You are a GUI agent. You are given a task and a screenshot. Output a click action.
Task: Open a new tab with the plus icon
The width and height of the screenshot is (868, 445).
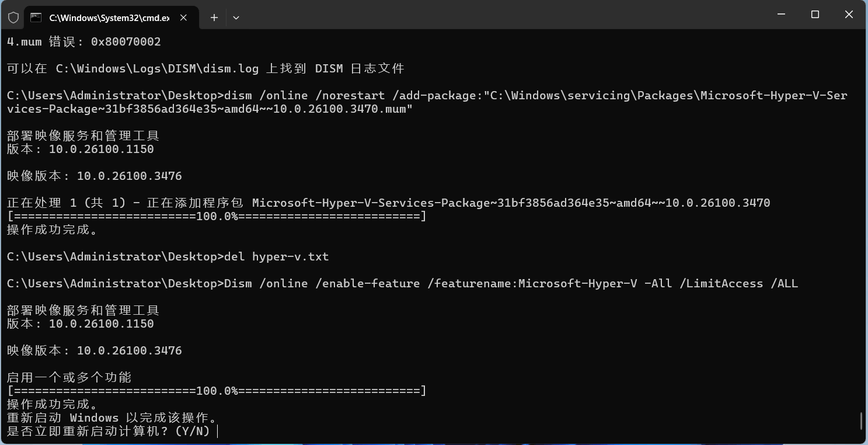point(214,18)
